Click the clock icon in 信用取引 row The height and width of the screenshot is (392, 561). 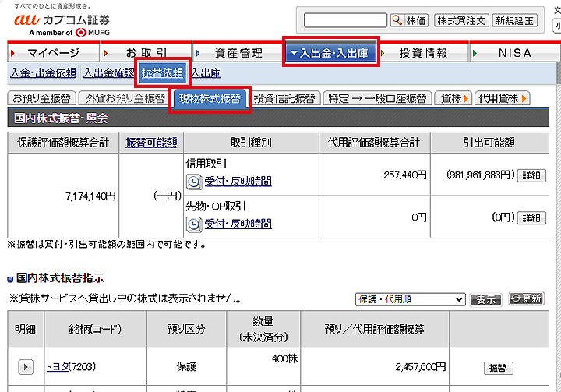(x=193, y=182)
